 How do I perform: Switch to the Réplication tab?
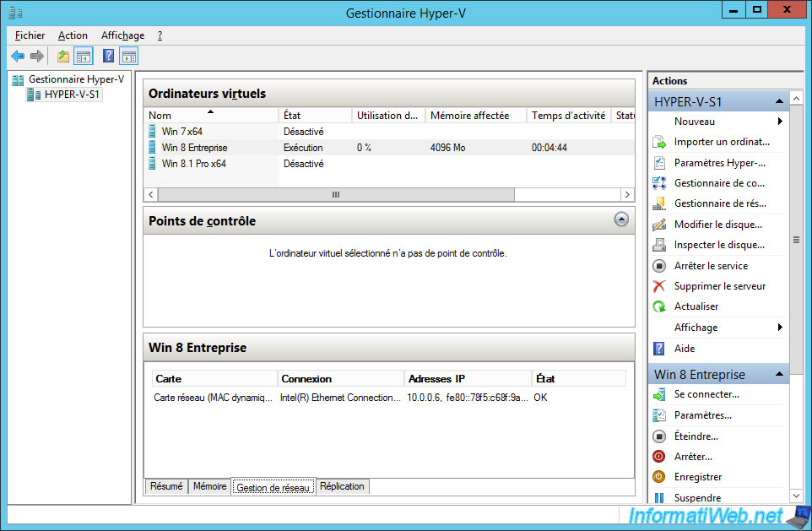point(342,486)
